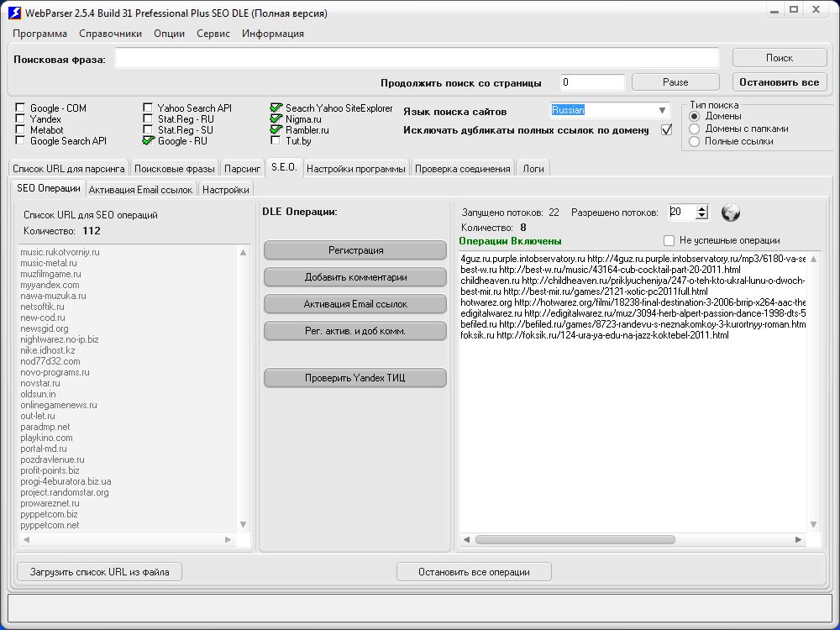This screenshot has width=840, height=630.
Task: Click 'Остановить все операции' button
Action: (x=474, y=571)
